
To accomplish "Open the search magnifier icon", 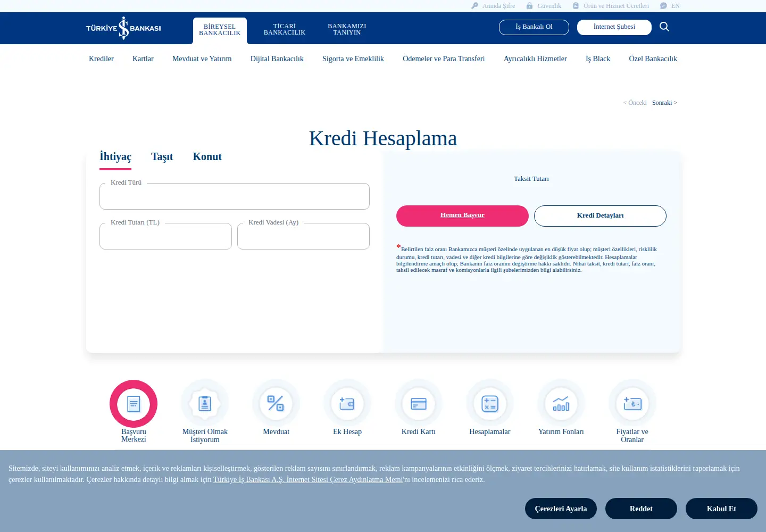I will 664,27.
